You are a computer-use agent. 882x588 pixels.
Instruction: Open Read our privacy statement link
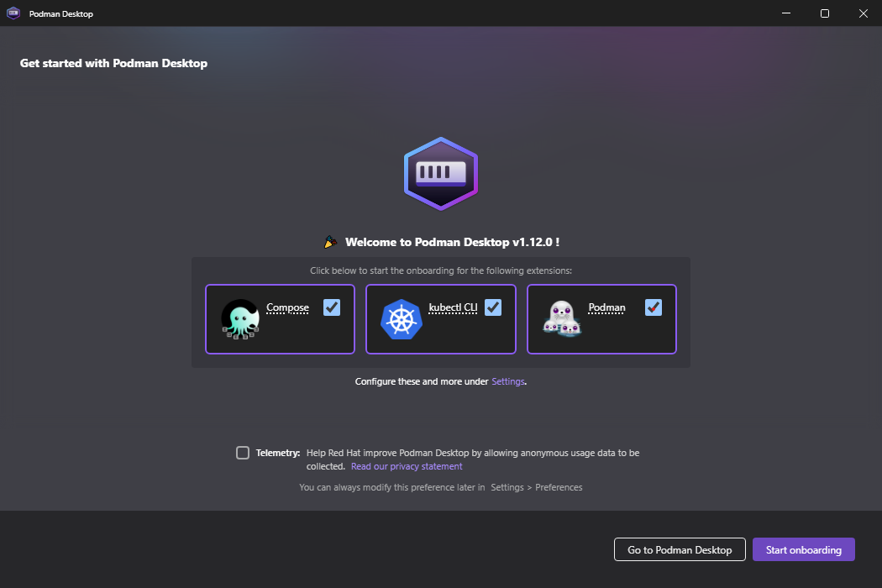407,466
